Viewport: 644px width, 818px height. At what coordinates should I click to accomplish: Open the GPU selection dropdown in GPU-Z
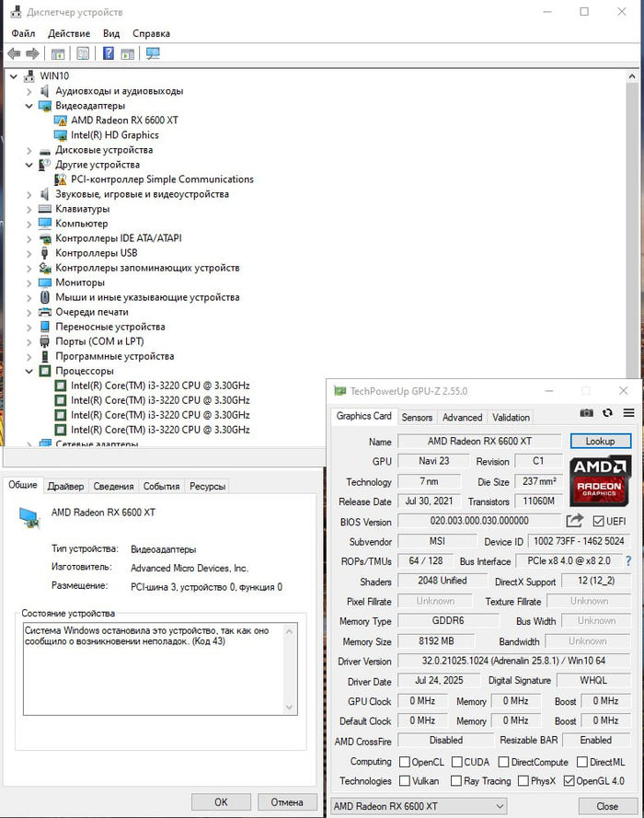419,806
